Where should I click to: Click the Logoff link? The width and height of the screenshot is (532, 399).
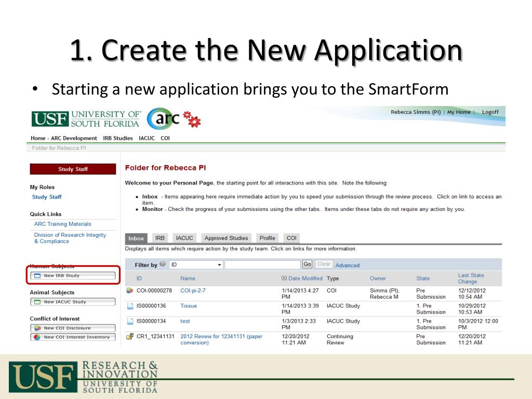click(x=490, y=112)
